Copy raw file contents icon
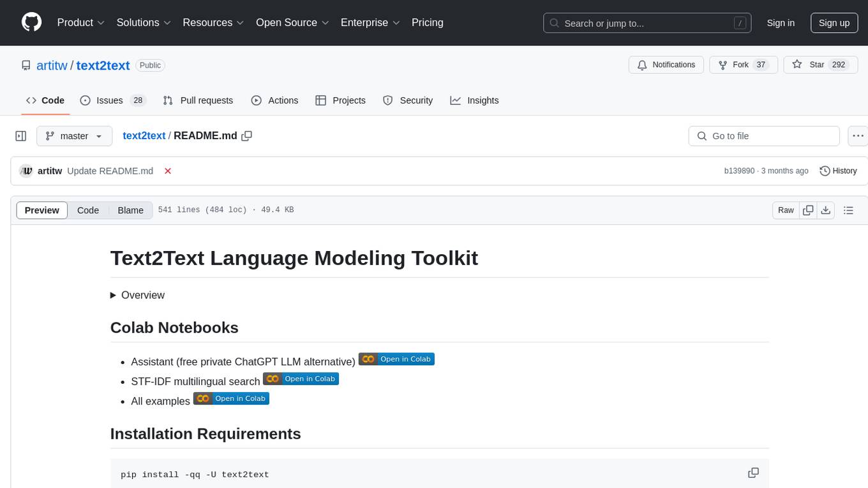Image resolution: width=868 pixels, height=488 pixels. click(x=808, y=210)
